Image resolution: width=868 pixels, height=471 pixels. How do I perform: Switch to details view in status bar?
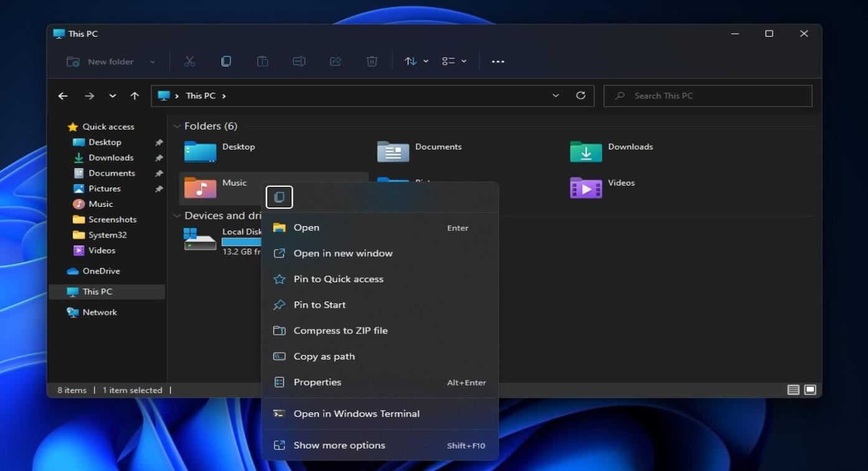[x=793, y=390]
